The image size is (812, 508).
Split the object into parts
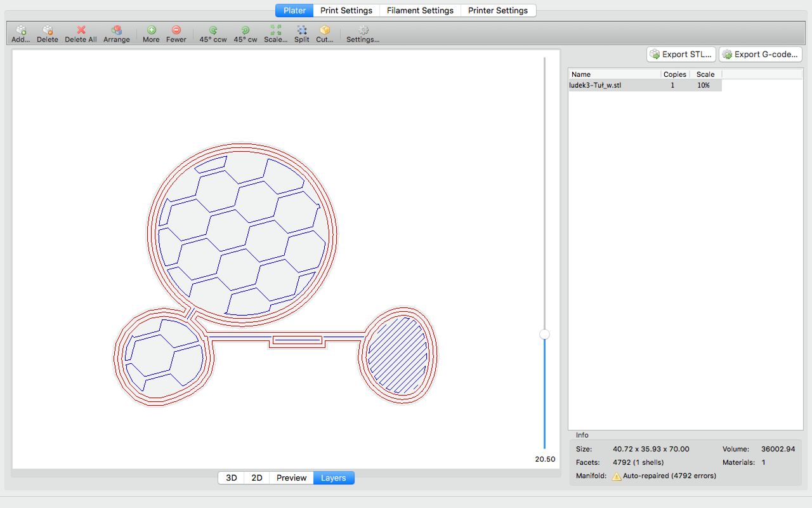click(x=302, y=30)
